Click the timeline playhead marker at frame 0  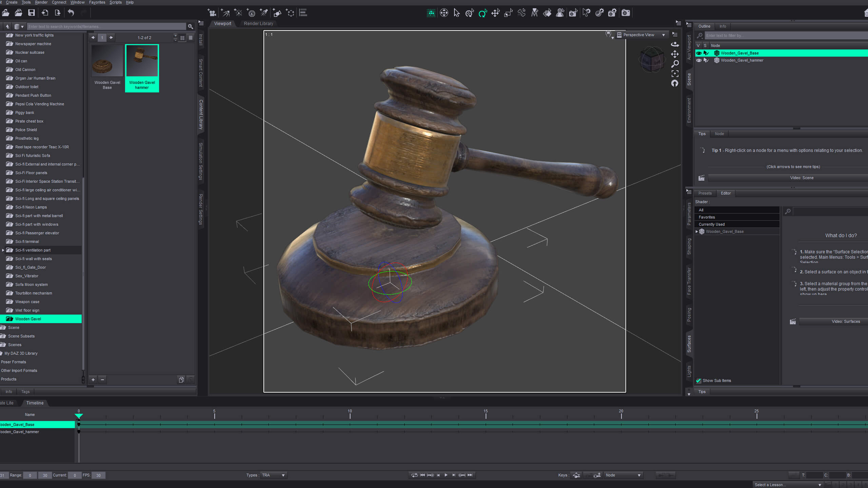(79, 415)
